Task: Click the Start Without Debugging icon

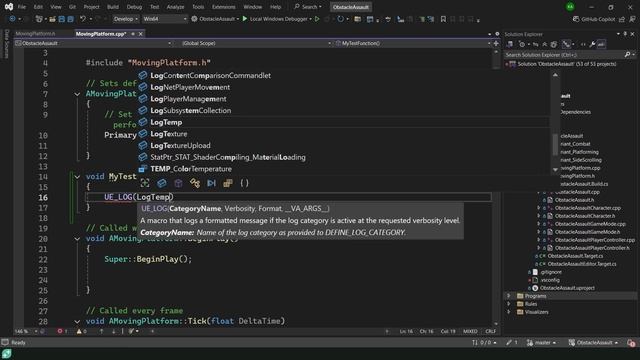Action: (317, 19)
